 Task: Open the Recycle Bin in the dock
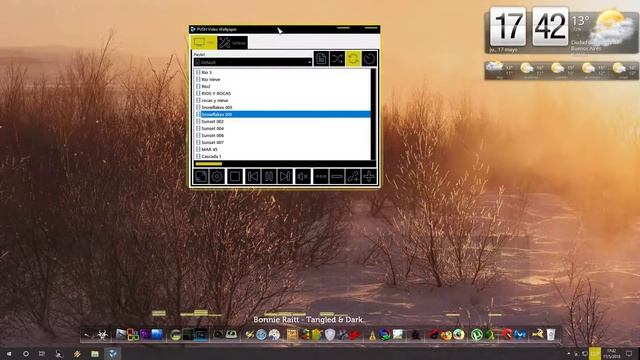[x=551, y=335]
